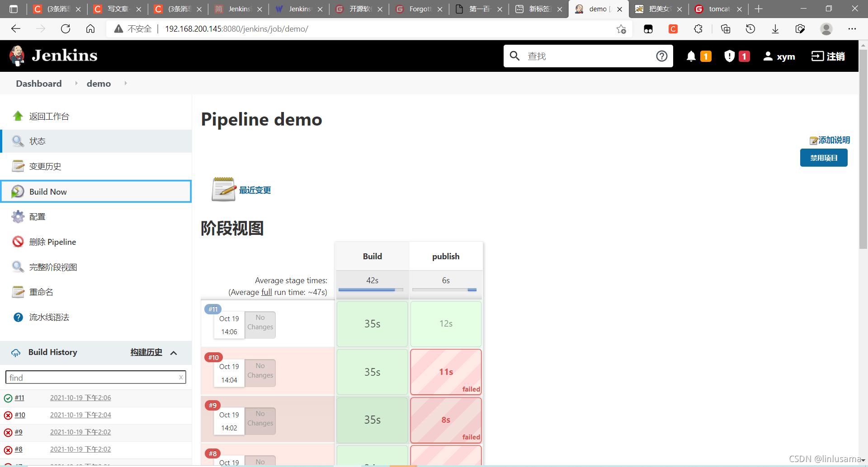Reload the page with the refresh icon
The height and width of the screenshot is (467, 868).
click(x=66, y=29)
